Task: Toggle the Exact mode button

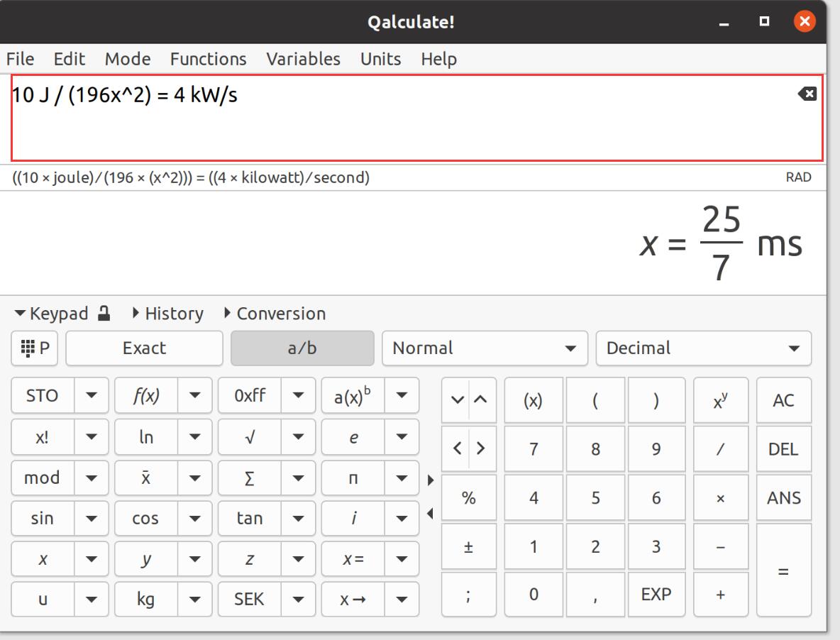Action: [x=144, y=348]
